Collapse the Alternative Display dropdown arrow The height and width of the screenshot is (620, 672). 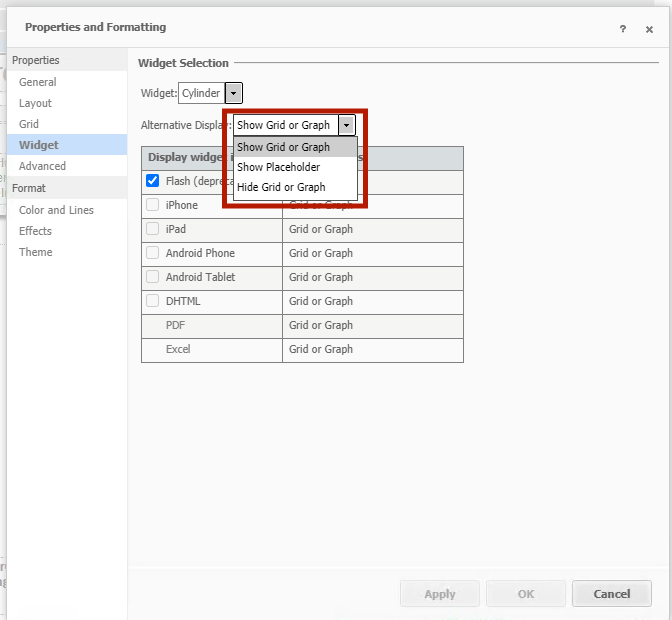click(346, 125)
